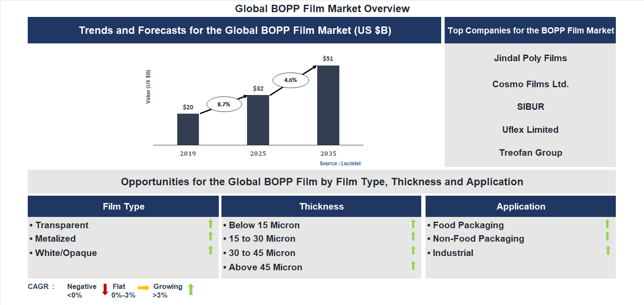Click the growth arrow for Above 45 Micron
This screenshot has height=305, width=644.
point(413,265)
